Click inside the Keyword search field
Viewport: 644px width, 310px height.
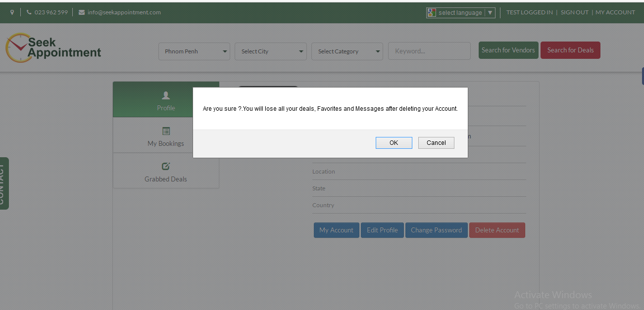(x=429, y=51)
